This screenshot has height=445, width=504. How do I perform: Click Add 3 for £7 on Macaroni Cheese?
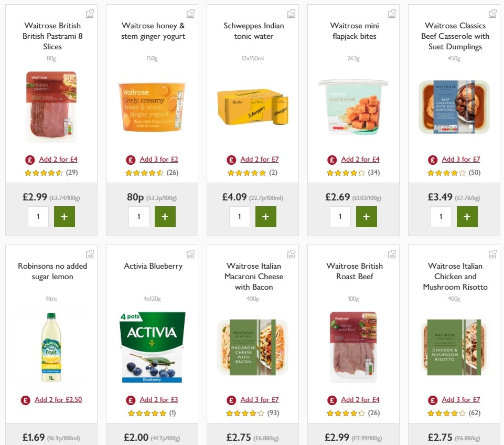[x=260, y=399]
